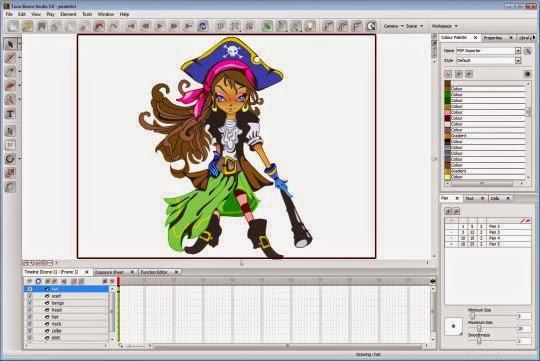
Task: Select the scarf layer name
Action: pyautogui.click(x=56, y=296)
